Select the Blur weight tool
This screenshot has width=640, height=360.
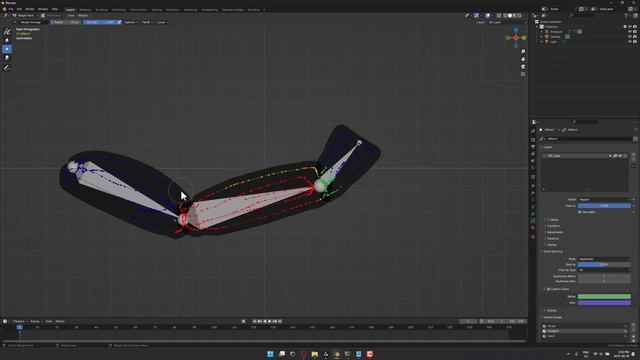pyautogui.click(x=7, y=40)
